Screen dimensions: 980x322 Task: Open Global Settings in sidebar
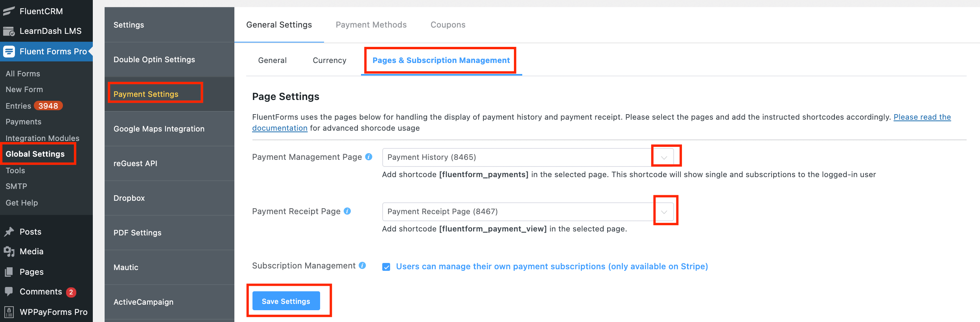[x=35, y=154]
